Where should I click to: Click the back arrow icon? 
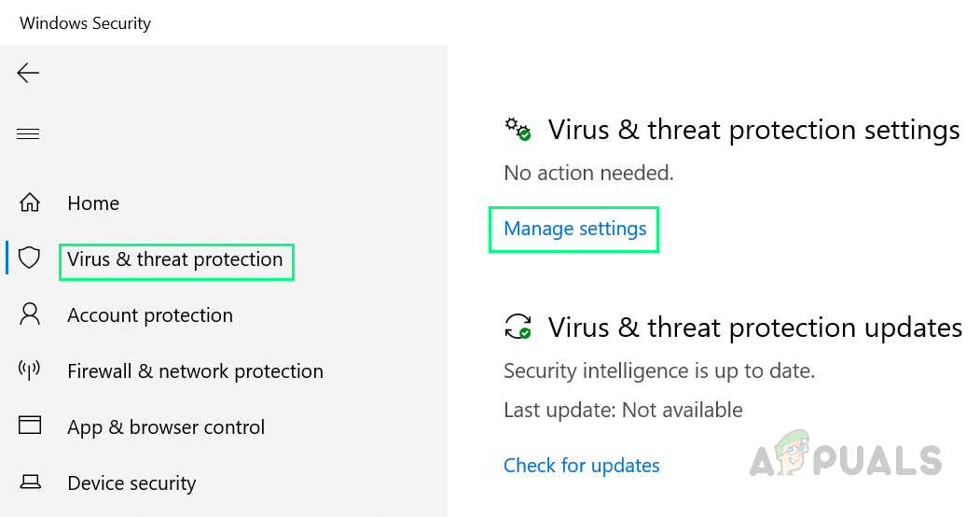click(x=28, y=73)
